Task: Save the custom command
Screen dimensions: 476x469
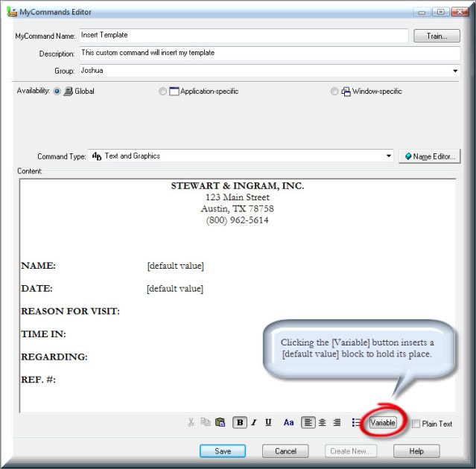Action: click(x=223, y=451)
